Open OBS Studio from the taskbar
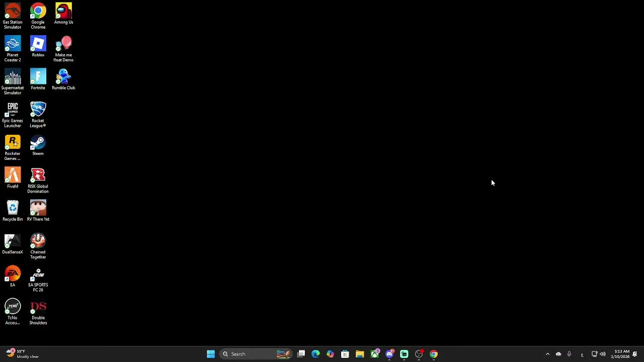The width and height of the screenshot is (644, 362). pyautogui.click(x=419, y=354)
